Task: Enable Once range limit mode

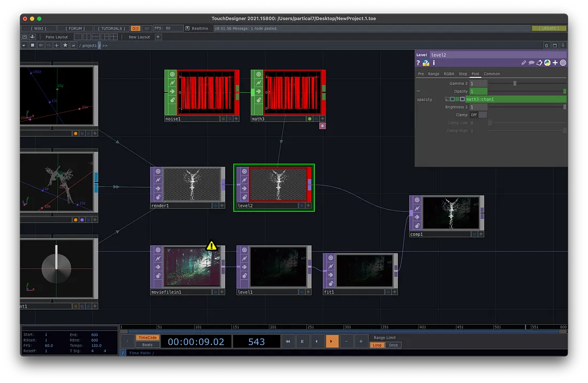Action: tap(393, 345)
